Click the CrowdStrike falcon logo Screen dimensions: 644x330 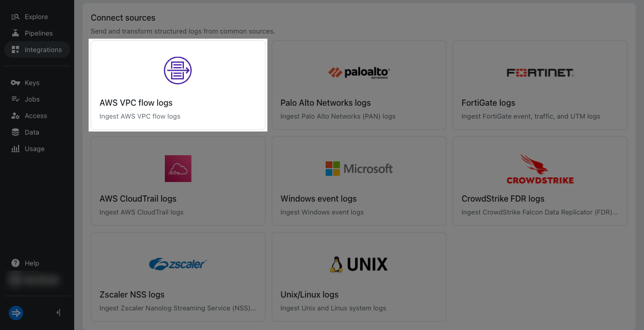(540, 169)
